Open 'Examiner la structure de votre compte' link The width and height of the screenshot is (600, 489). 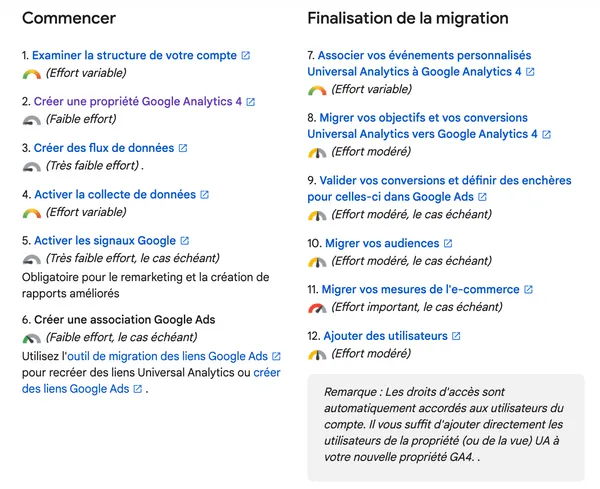134,55
